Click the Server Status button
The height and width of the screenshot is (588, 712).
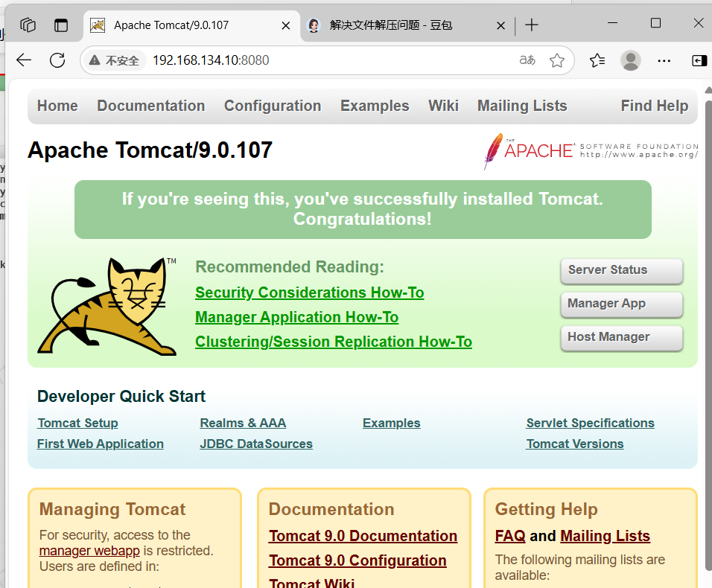click(622, 271)
